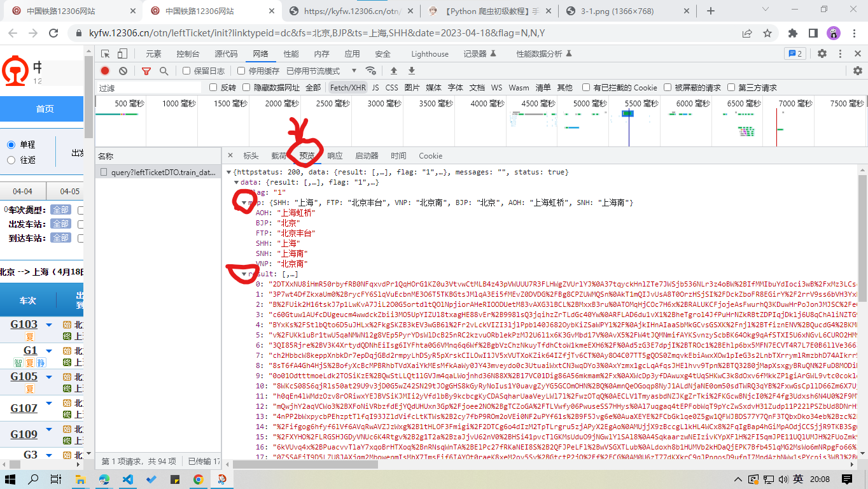
Task: Tick the 第三方请求 checkbox
Action: click(x=731, y=87)
